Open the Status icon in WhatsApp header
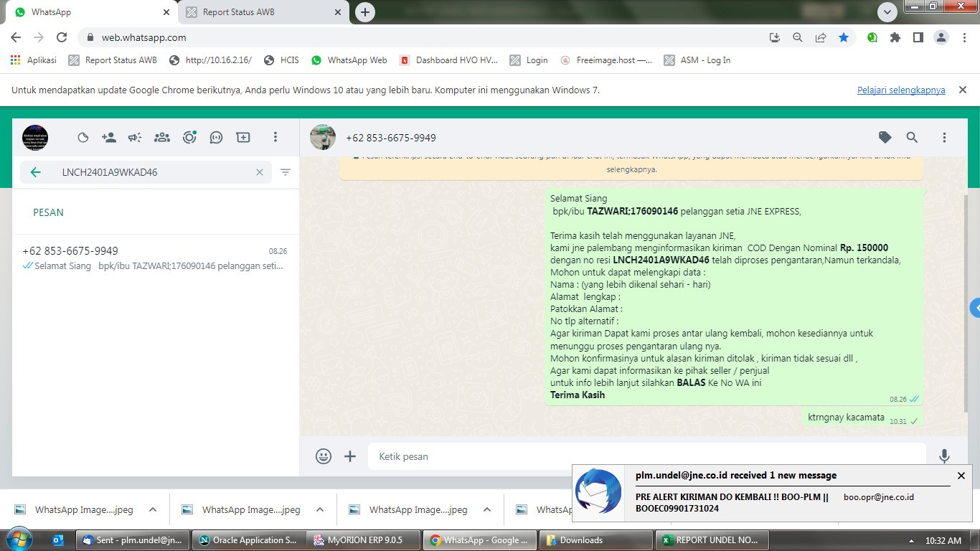980x551 pixels. pos(83,138)
